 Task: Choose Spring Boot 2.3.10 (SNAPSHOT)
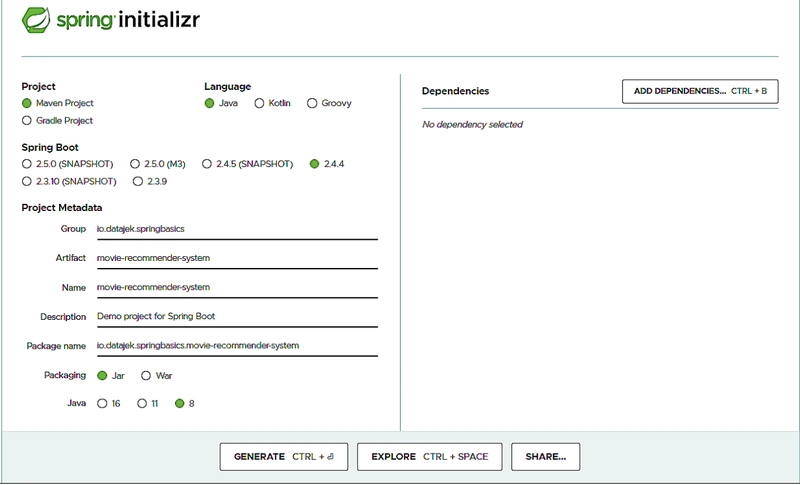click(x=27, y=182)
